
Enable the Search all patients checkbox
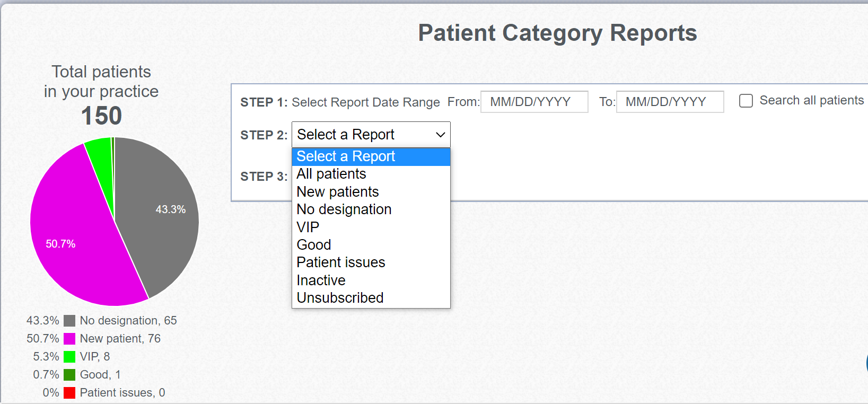[746, 101]
